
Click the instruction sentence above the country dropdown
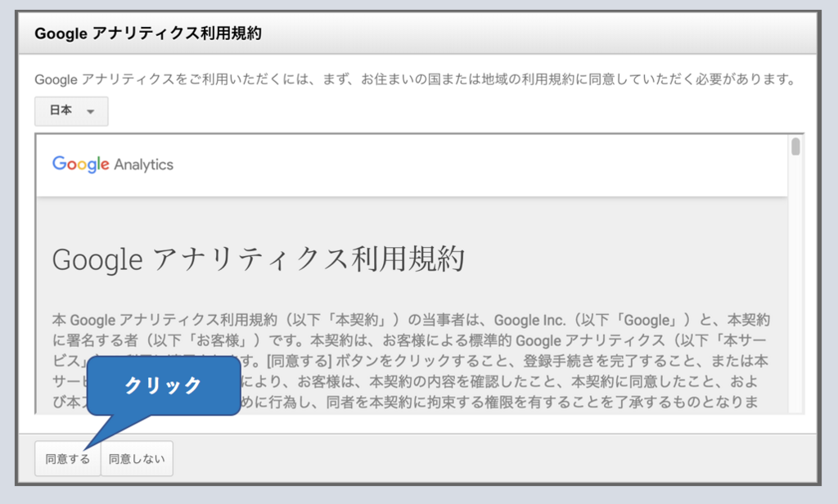coord(415,79)
